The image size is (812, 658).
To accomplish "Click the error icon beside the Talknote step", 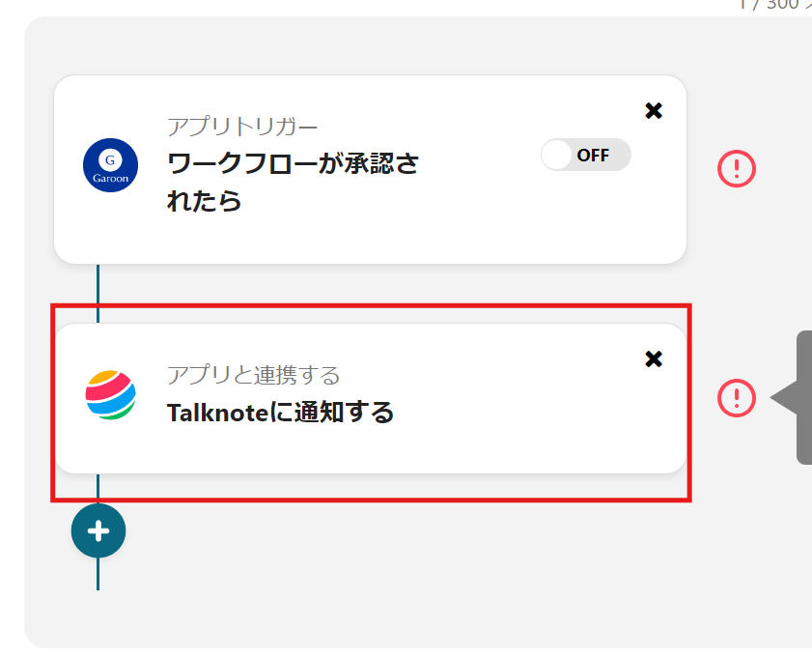I will click(x=737, y=397).
